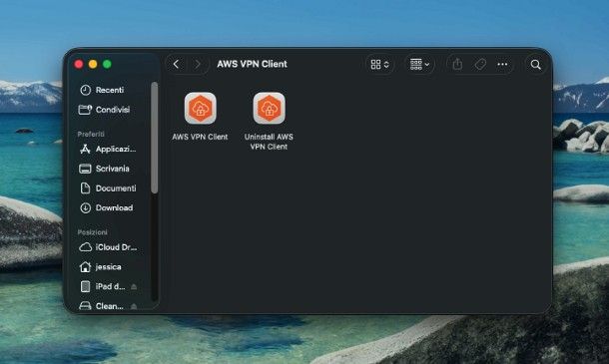Open Download in the sidebar

(106, 208)
